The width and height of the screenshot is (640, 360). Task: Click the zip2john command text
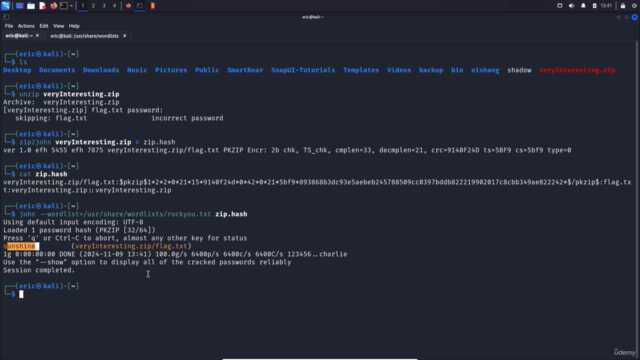(35, 142)
